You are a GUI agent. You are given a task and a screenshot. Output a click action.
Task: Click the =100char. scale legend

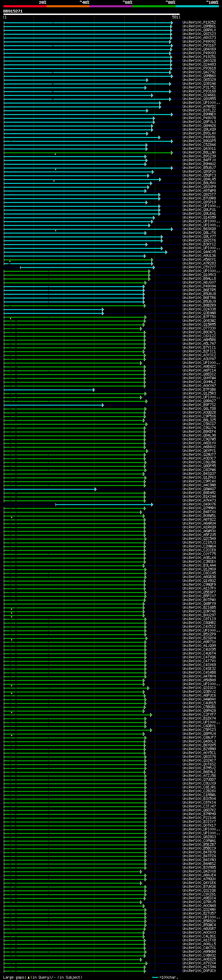coord(165,977)
